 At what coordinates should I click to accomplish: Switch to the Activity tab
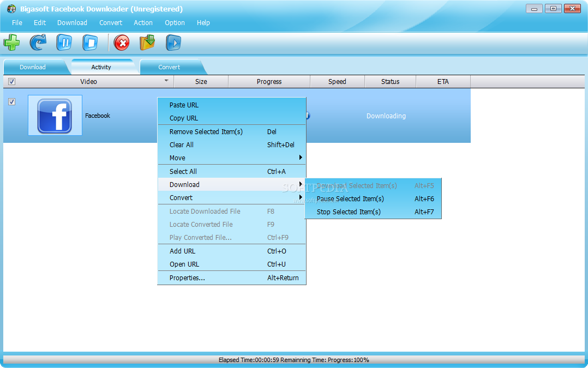101,67
